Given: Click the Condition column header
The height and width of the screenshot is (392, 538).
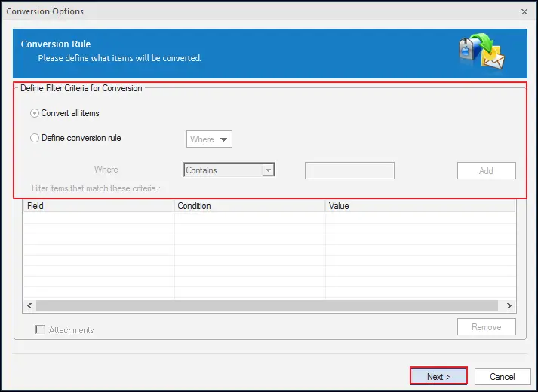Looking at the screenshot, I should click(250, 206).
